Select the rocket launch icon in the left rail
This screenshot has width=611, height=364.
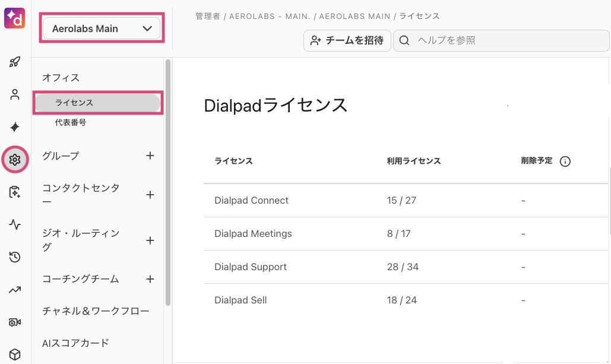[x=15, y=61]
